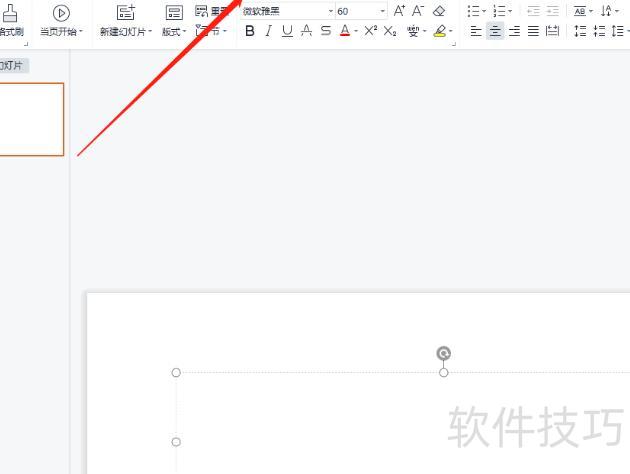Click the increase indent icon
Viewport: 630px width, 474px height.
tap(552, 11)
